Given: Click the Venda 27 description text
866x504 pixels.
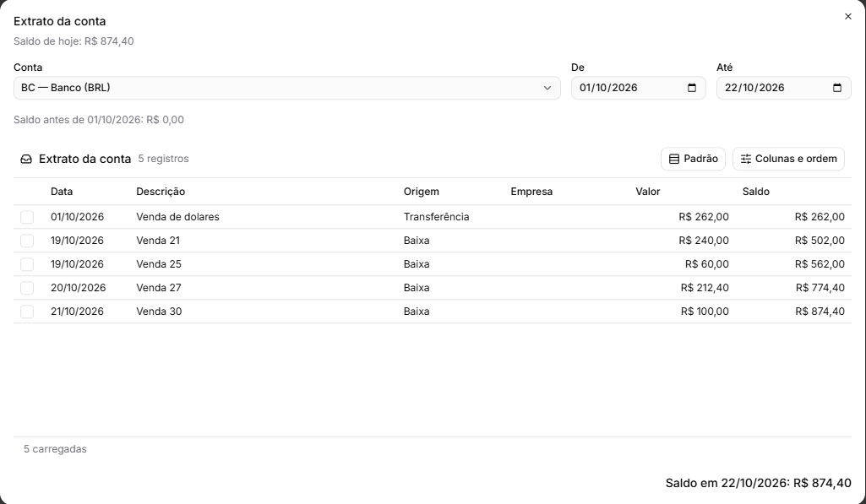Looking at the screenshot, I should point(159,288).
